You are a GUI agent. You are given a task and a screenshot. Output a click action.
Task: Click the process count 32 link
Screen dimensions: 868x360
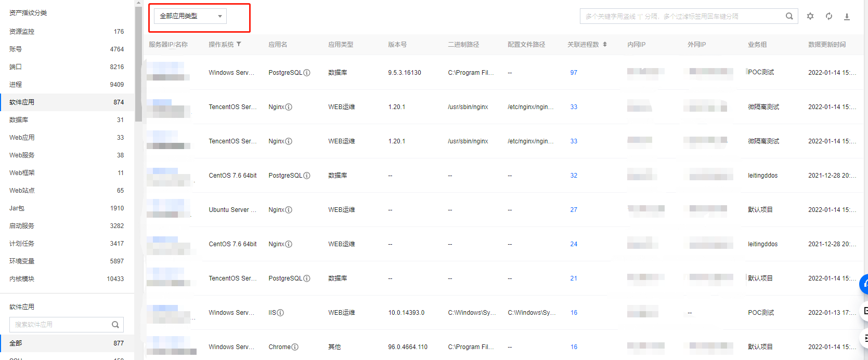click(x=574, y=176)
